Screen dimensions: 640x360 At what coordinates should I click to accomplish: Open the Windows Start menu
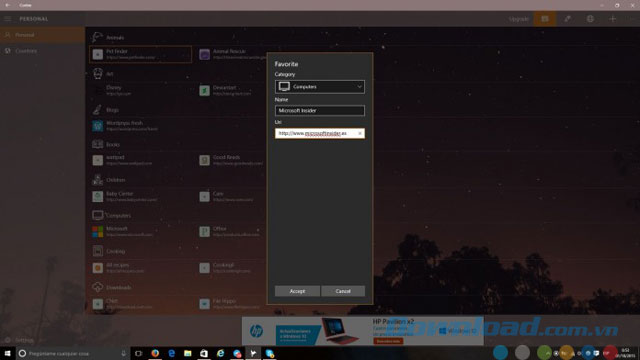tap(7, 353)
